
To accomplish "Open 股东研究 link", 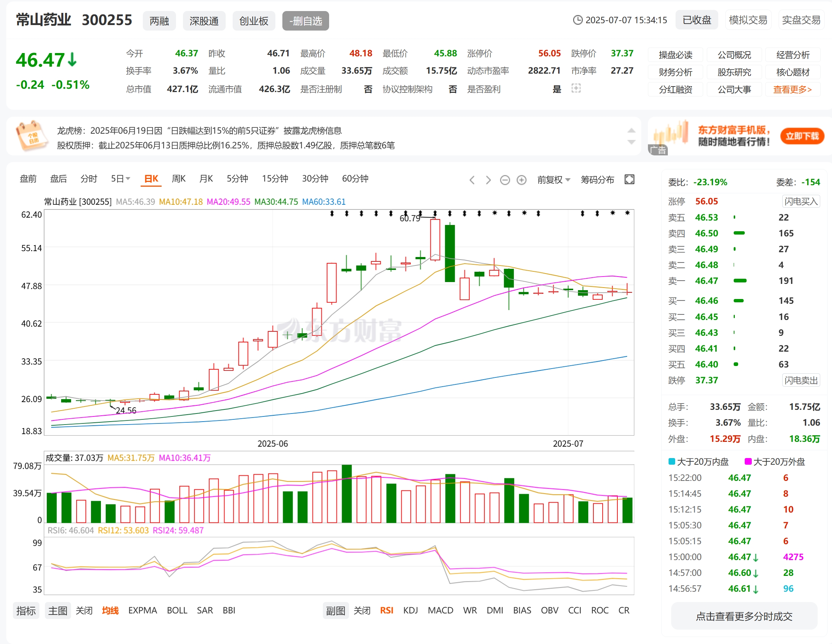I will (x=734, y=72).
